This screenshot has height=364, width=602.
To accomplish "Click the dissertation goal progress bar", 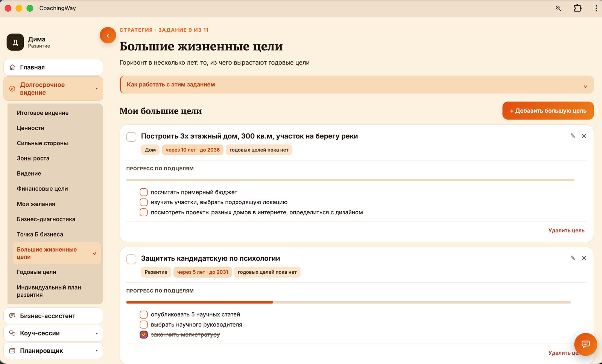I will [348, 302].
